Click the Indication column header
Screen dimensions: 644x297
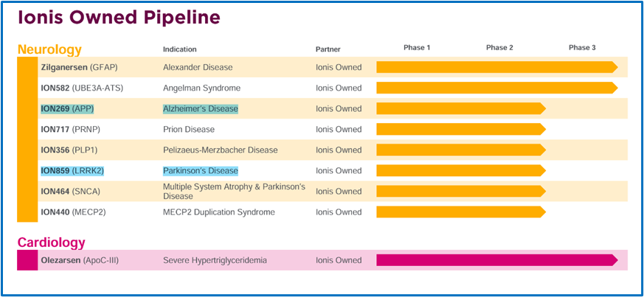180,49
